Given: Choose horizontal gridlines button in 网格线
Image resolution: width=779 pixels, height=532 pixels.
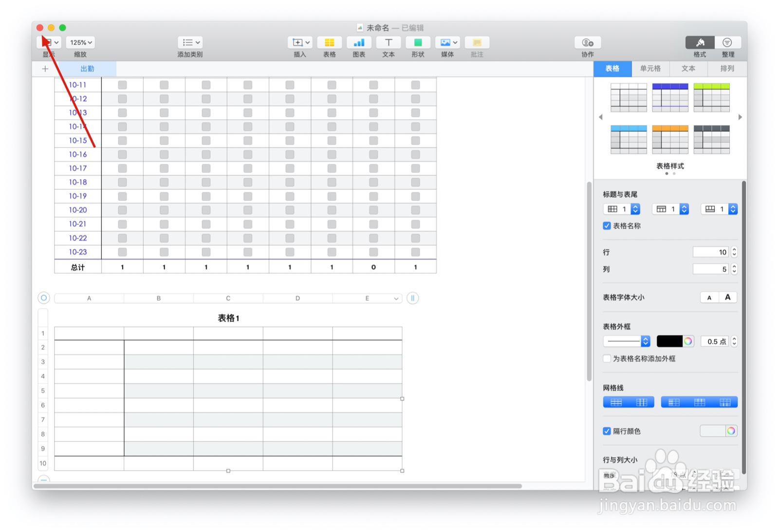Looking at the screenshot, I should tap(616, 402).
